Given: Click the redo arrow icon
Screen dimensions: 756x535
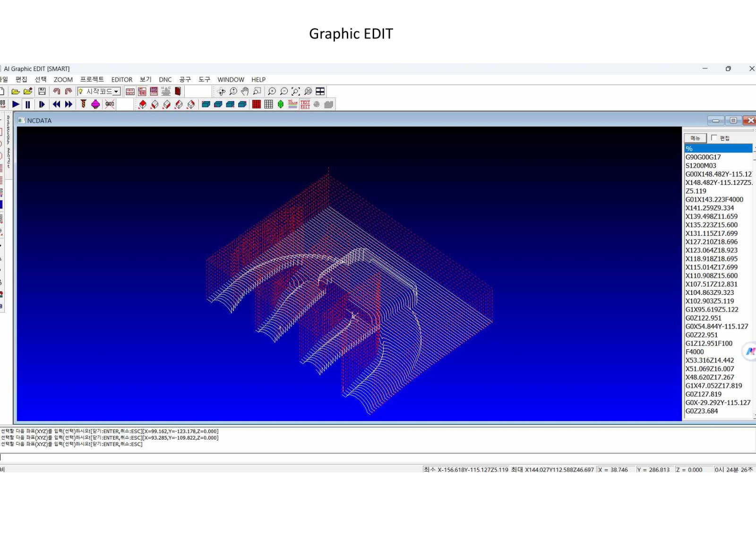Looking at the screenshot, I should [69, 91].
